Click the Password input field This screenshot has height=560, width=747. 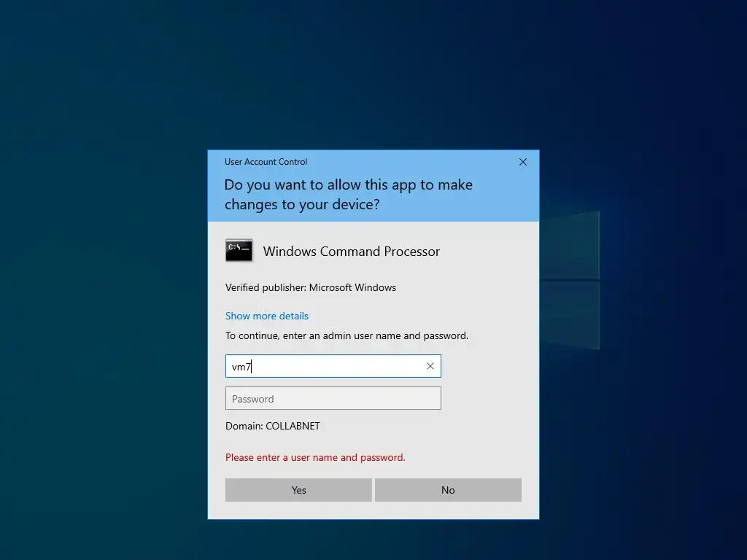tap(333, 399)
